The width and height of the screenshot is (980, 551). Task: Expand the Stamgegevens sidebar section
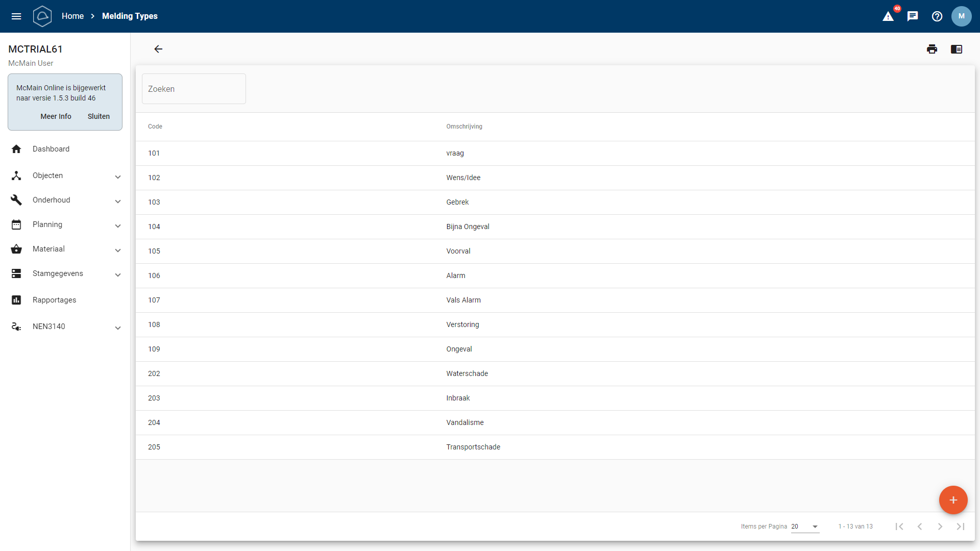(65, 273)
